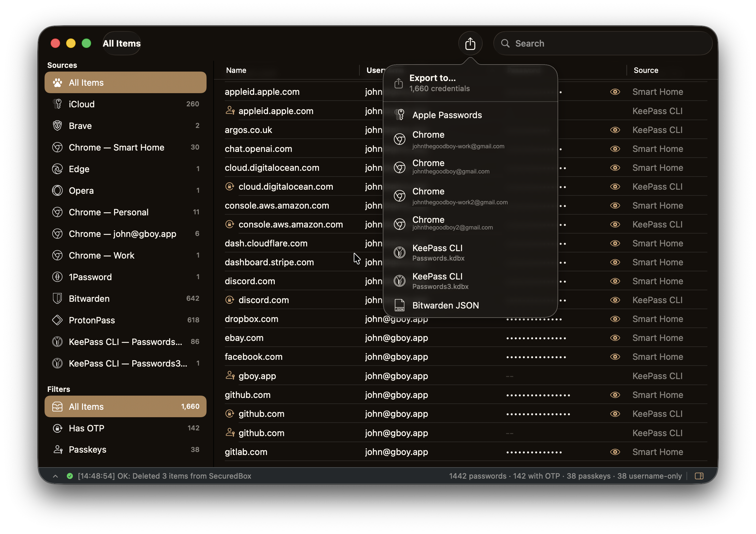The width and height of the screenshot is (756, 534).
Task: Reveal the password for ebay.com
Action: tap(615, 338)
